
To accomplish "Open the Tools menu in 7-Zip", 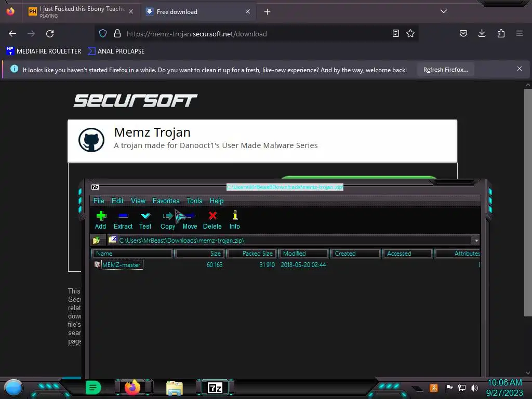I will click(194, 201).
